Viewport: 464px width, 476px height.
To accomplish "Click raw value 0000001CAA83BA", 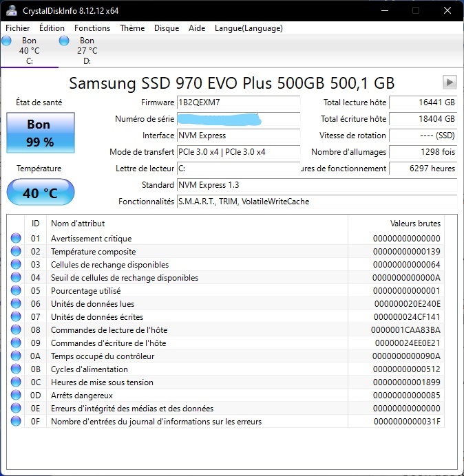I will coord(405,330).
